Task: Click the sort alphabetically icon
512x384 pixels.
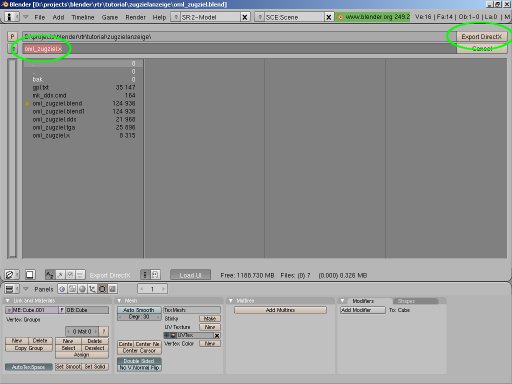Action: click(x=50, y=275)
